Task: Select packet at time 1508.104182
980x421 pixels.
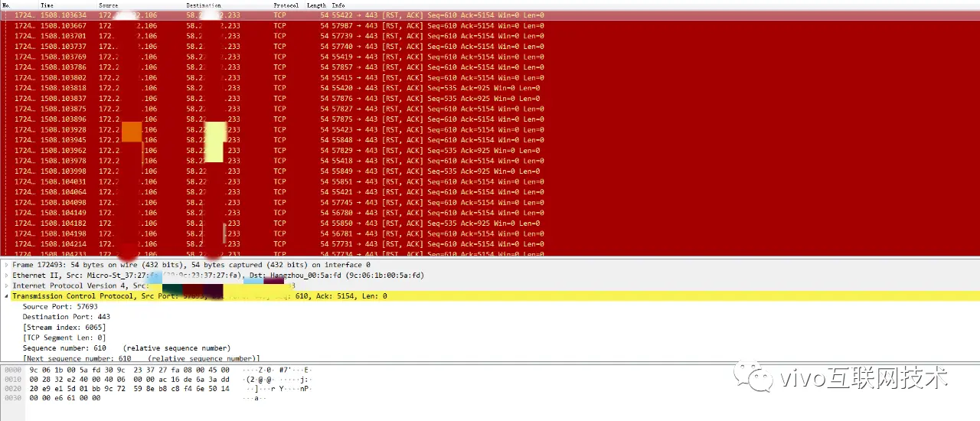Action: click(x=490, y=224)
